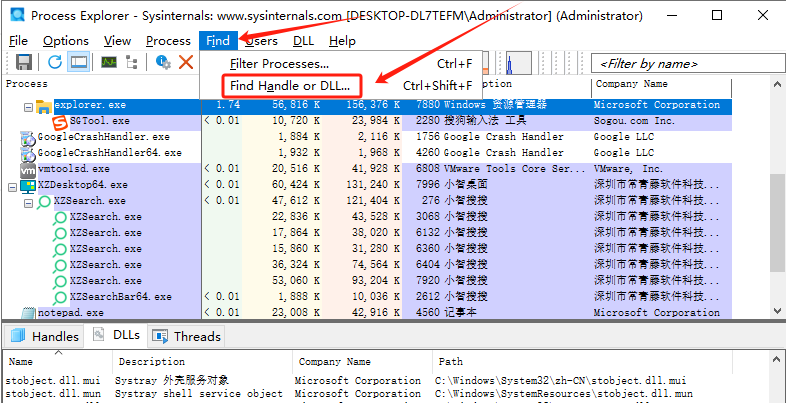This screenshot has height=403, width=786.
Task: Select the SGTool.exe process row
Action: 367,121
